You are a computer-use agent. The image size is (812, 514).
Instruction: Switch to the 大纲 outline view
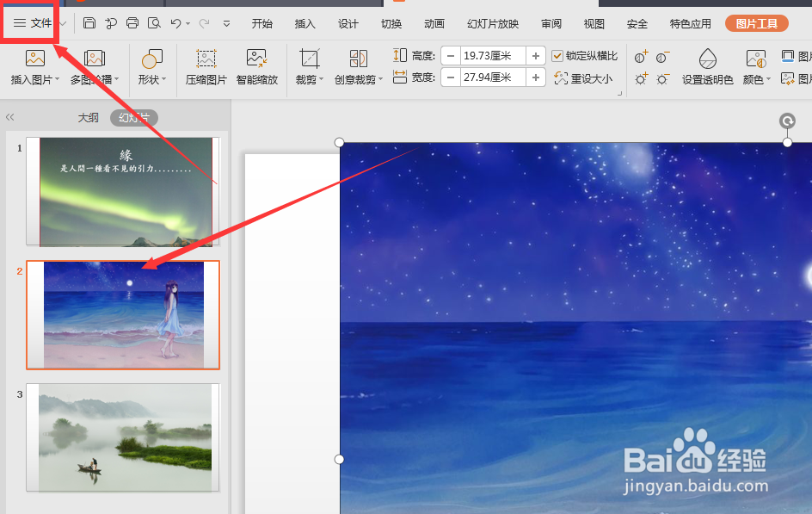[88, 118]
